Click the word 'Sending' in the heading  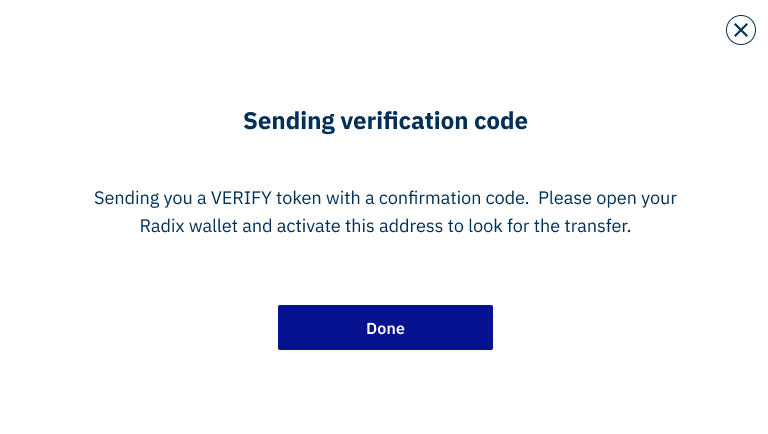[289, 121]
